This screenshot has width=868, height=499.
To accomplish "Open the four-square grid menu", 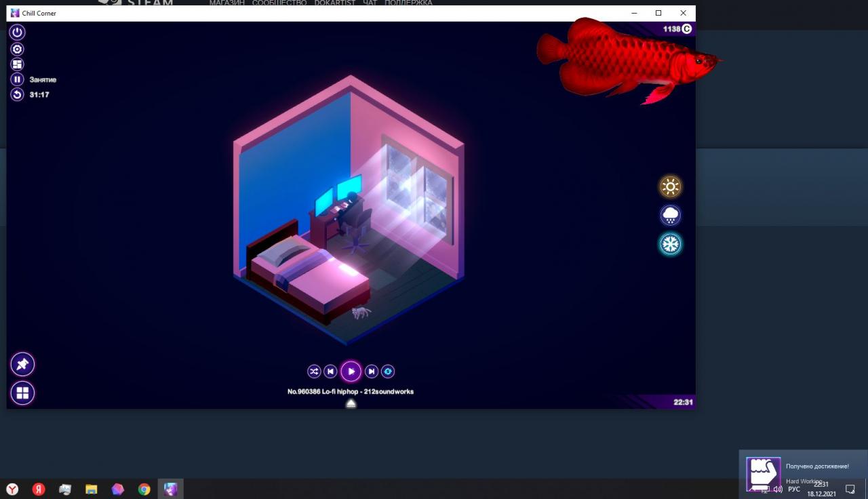I will pos(22,393).
